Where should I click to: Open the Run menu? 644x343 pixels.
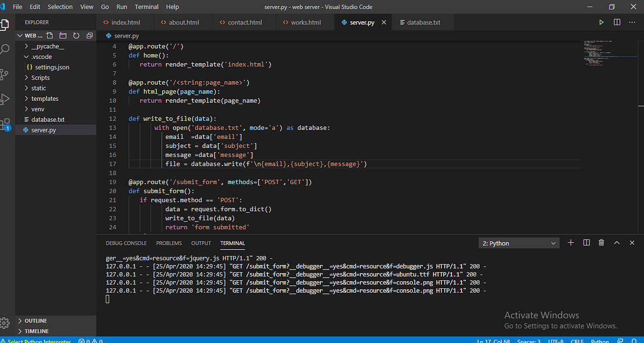coord(122,7)
